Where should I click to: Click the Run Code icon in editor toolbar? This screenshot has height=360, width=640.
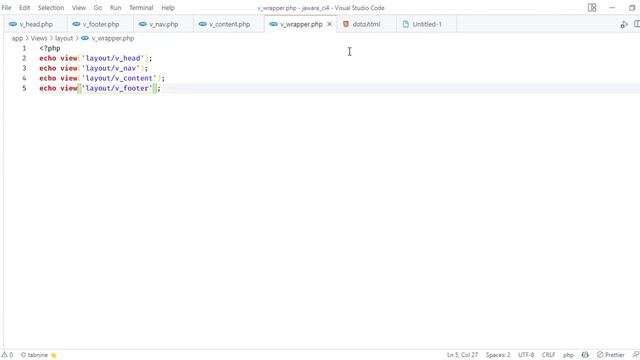[624, 24]
